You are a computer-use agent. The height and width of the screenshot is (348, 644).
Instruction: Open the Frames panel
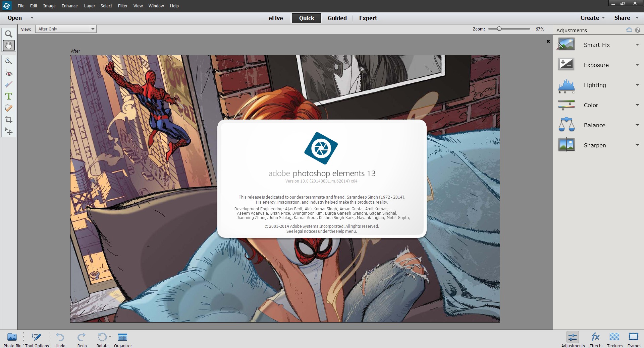[634, 340]
